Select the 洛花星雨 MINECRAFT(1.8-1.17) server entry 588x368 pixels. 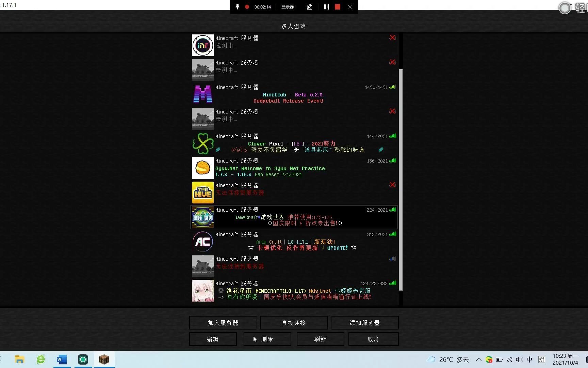[x=294, y=291]
